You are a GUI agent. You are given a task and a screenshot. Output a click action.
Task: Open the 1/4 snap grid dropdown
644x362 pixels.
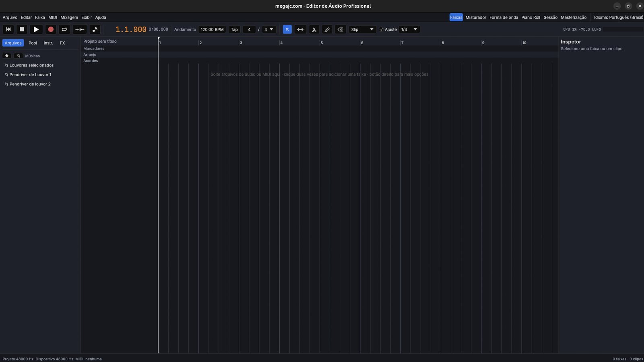(409, 29)
